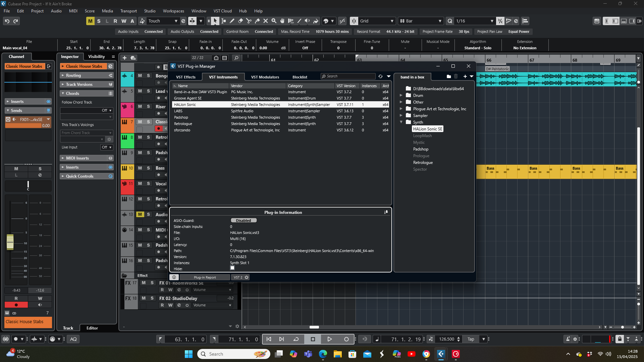Click the Add Track plus icon
Image resolution: width=644 pixels, height=362 pixels.
tap(124, 58)
